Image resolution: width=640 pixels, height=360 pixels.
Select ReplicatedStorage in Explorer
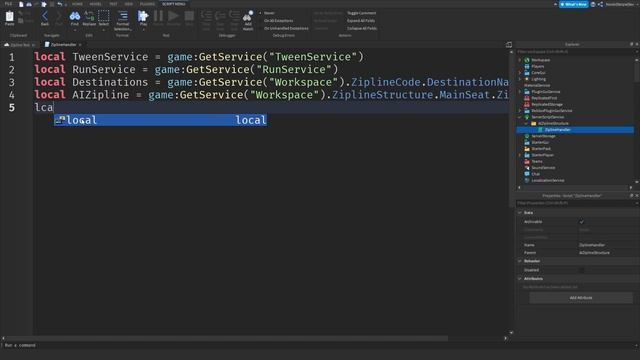(x=547, y=104)
